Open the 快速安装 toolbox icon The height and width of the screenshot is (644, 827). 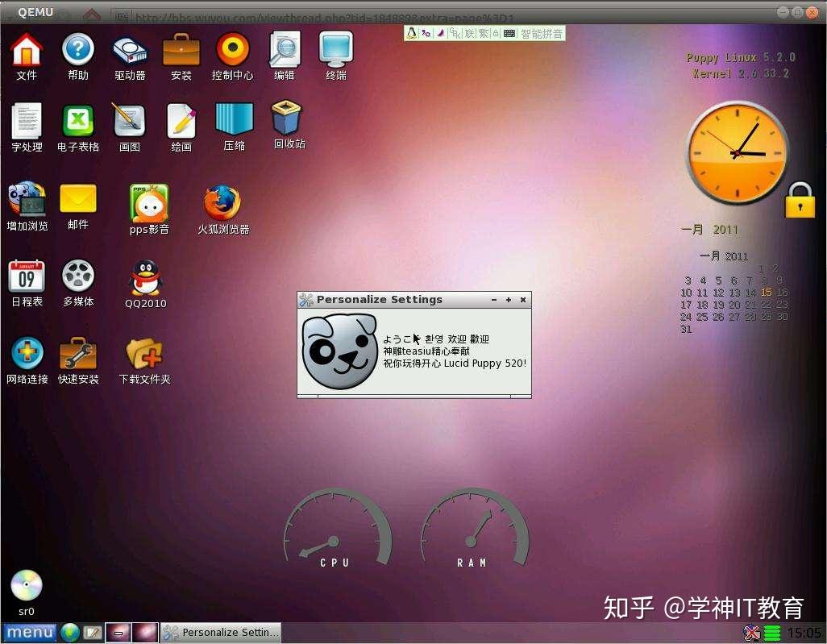(78, 353)
